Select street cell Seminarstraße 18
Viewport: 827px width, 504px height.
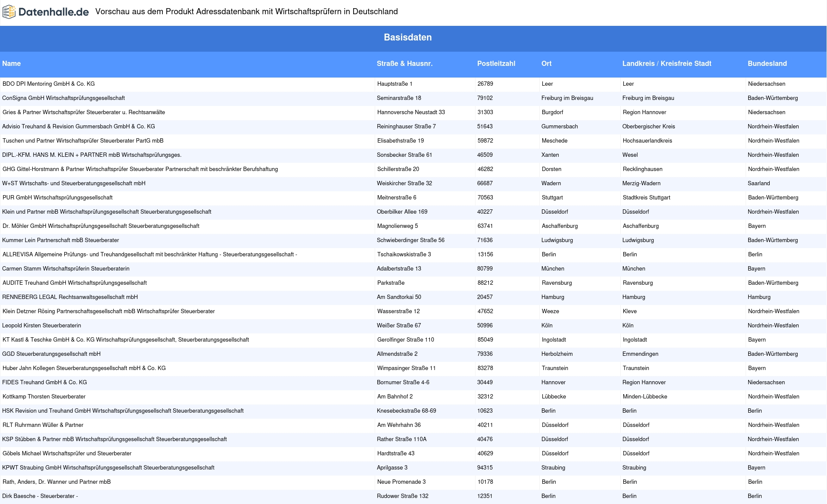click(x=399, y=98)
